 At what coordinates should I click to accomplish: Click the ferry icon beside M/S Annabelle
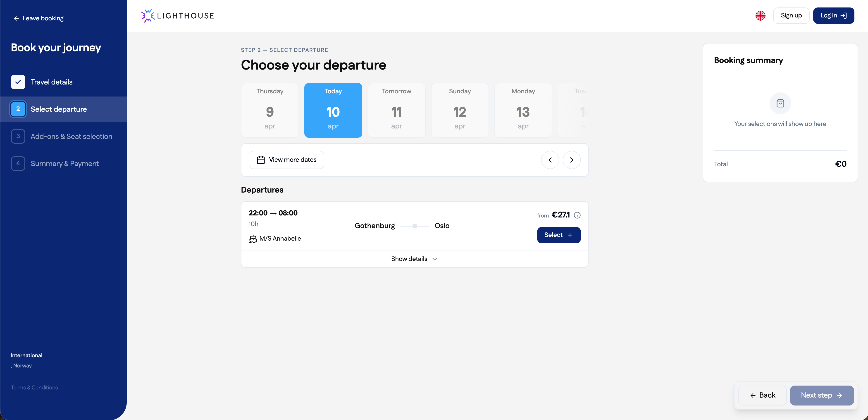coord(253,239)
